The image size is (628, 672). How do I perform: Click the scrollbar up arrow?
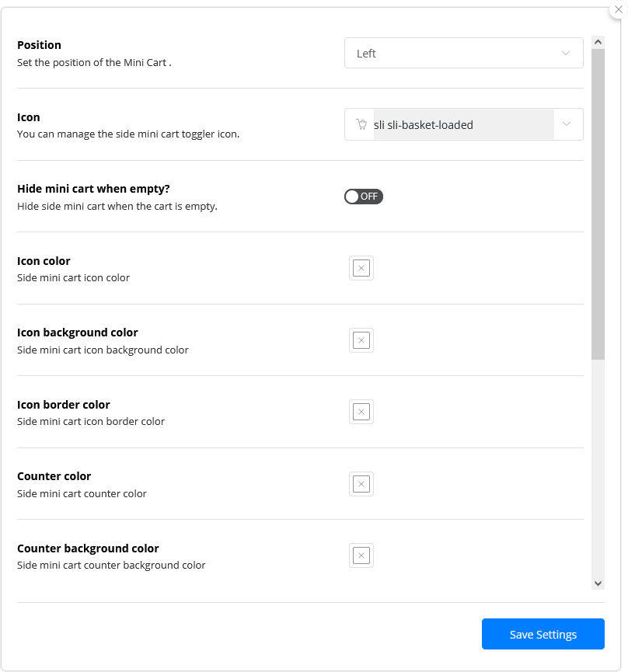(x=598, y=42)
